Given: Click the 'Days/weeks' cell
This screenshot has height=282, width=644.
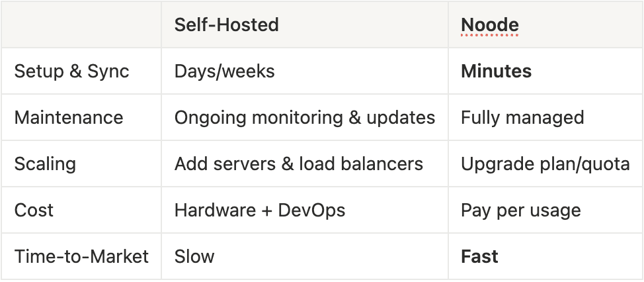Looking at the screenshot, I should tap(224, 71).
